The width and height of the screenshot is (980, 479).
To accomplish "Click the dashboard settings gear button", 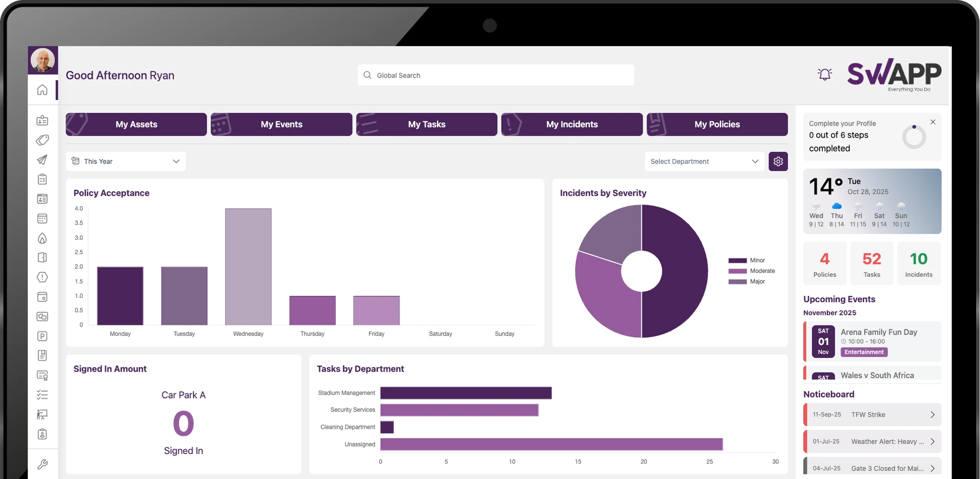I will tap(778, 161).
